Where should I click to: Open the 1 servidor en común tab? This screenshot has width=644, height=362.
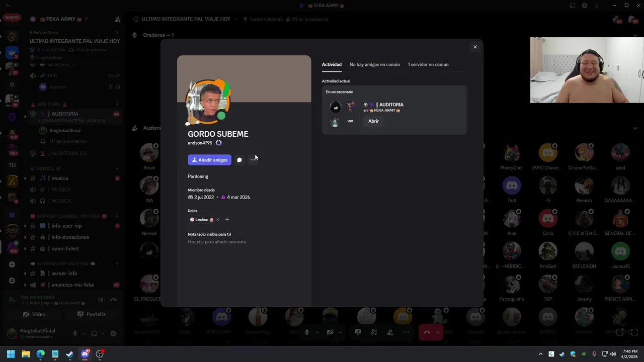pyautogui.click(x=428, y=64)
